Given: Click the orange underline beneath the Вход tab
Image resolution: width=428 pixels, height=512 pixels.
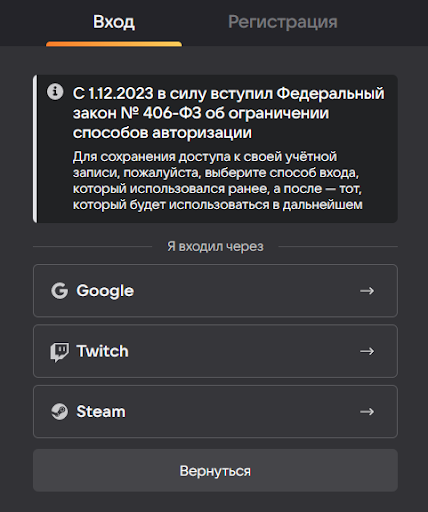Looking at the screenshot, I should click(x=114, y=44).
